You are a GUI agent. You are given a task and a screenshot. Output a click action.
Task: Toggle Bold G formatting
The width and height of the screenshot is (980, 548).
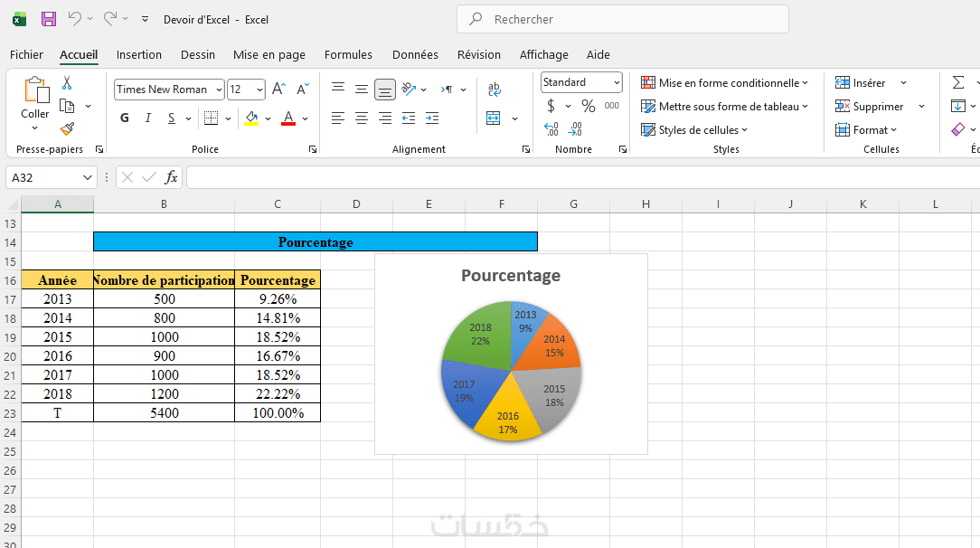pos(125,118)
